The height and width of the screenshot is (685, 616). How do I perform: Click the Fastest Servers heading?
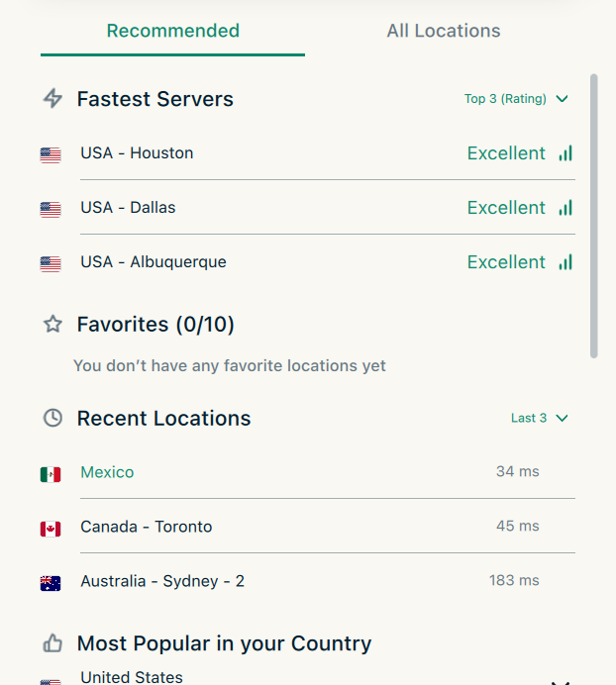tap(155, 99)
